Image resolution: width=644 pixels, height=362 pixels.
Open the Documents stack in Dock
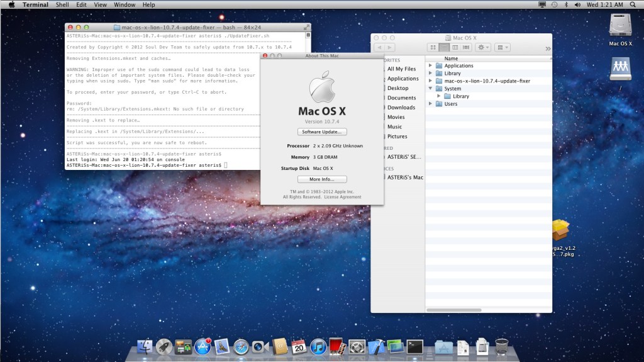point(463,348)
